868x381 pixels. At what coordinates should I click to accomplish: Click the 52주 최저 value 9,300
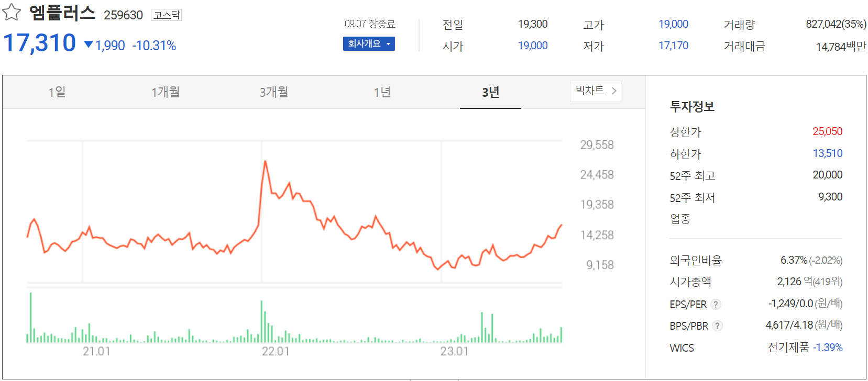coord(830,197)
